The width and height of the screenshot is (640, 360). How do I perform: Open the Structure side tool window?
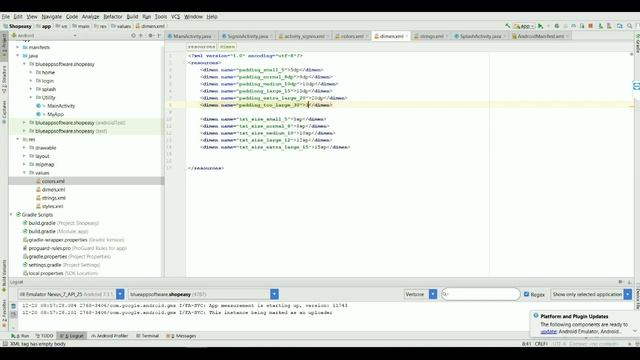point(4,79)
